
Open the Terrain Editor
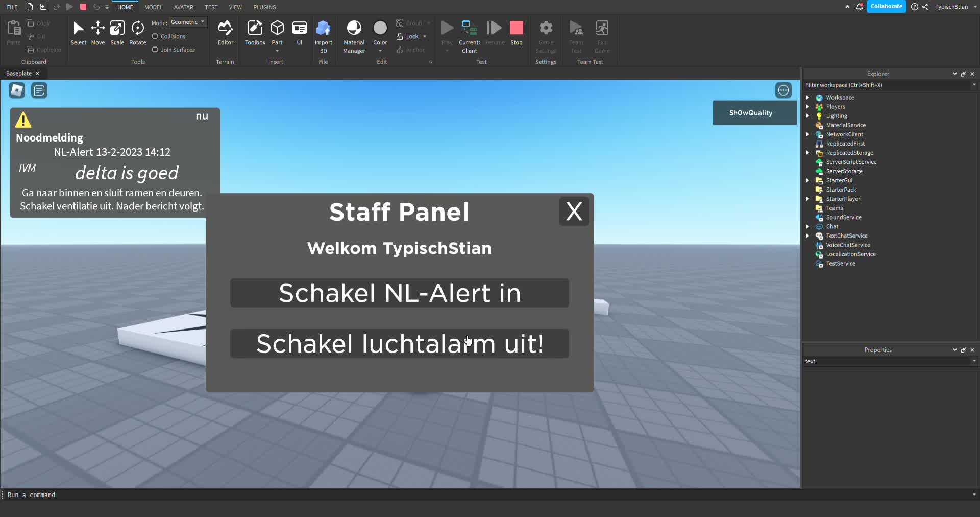pyautogui.click(x=225, y=33)
